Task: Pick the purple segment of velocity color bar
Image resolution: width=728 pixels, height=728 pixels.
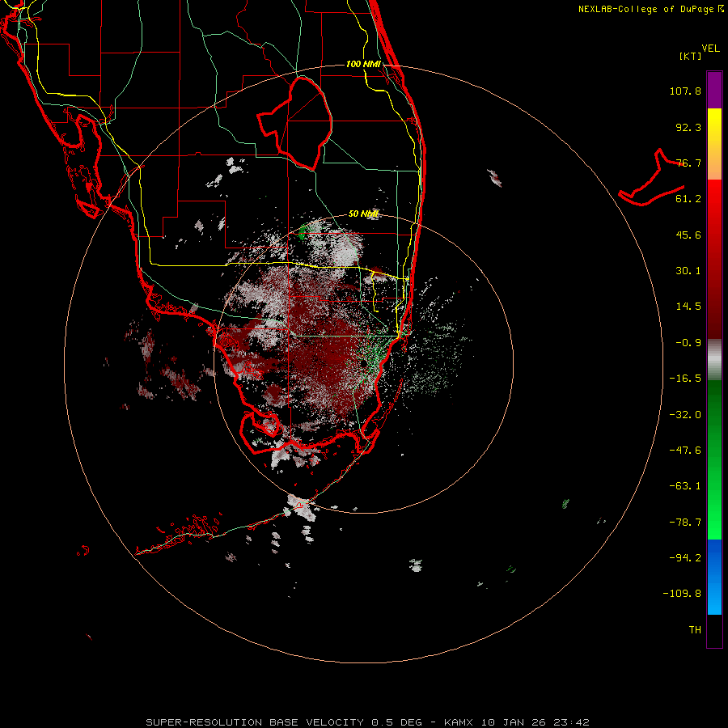Action: (714, 90)
